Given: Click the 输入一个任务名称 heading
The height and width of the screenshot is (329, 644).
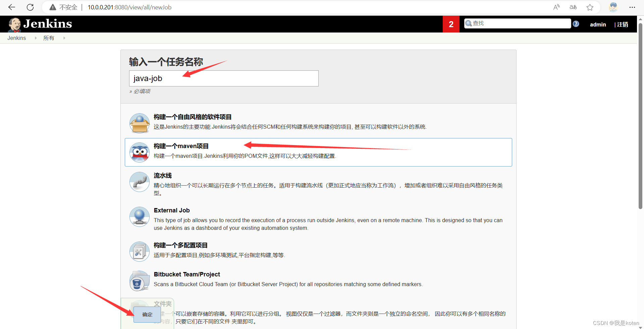Looking at the screenshot, I should point(166,62).
